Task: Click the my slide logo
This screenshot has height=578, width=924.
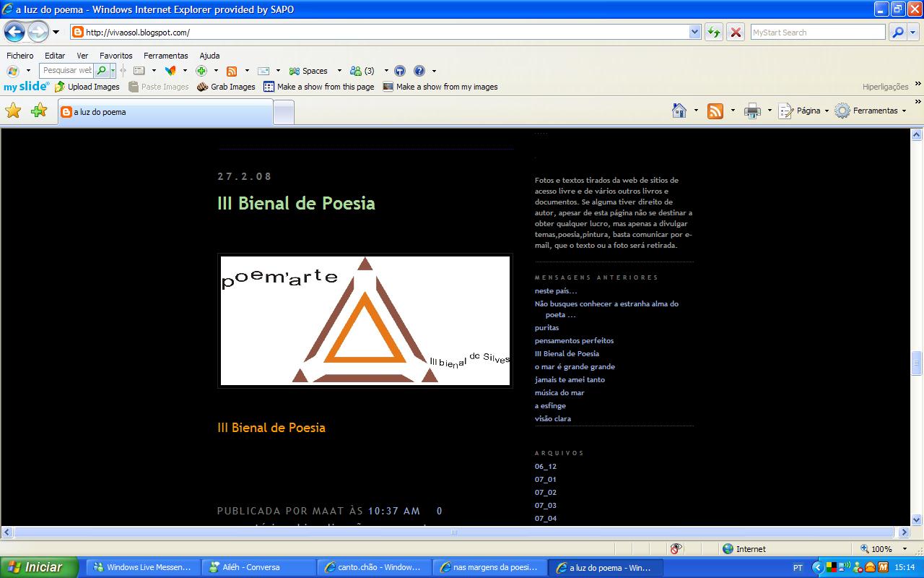Action: [x=27, y=87]
